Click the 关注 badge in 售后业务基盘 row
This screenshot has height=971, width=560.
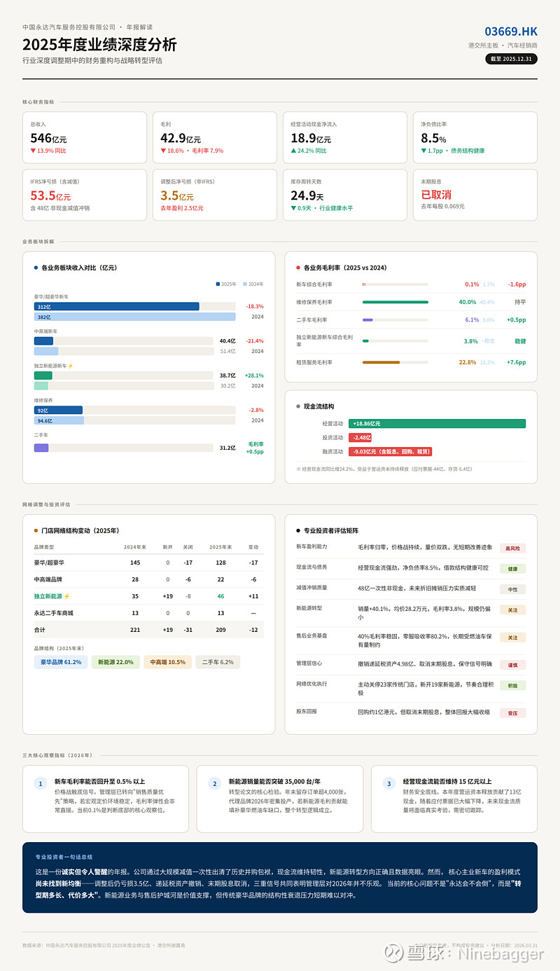pyautogui.click(x=512, y=637)
